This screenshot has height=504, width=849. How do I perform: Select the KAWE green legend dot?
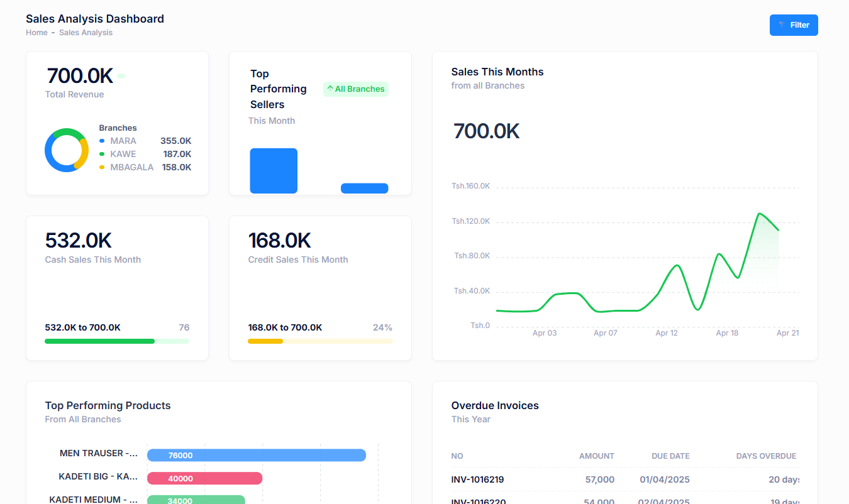pos(102,154)
